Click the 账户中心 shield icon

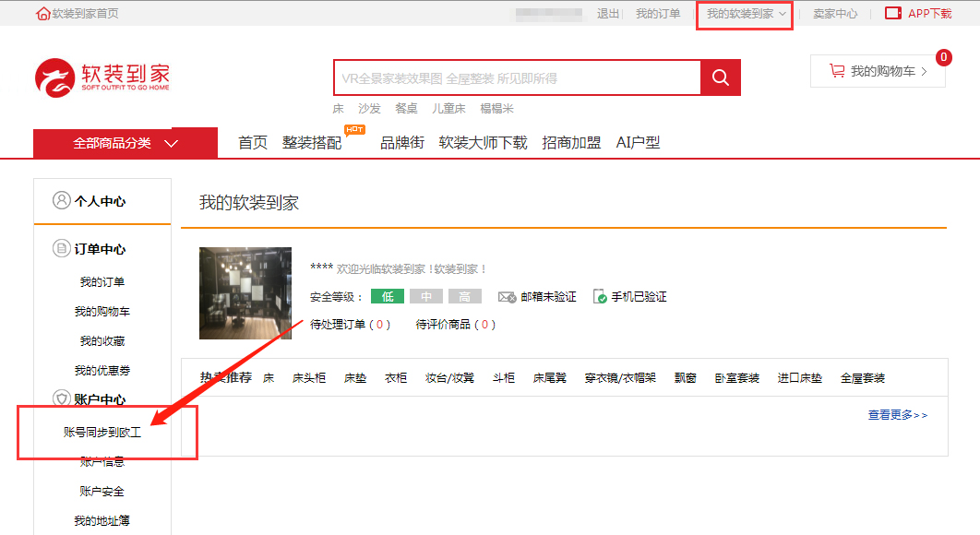click(61, 398)
